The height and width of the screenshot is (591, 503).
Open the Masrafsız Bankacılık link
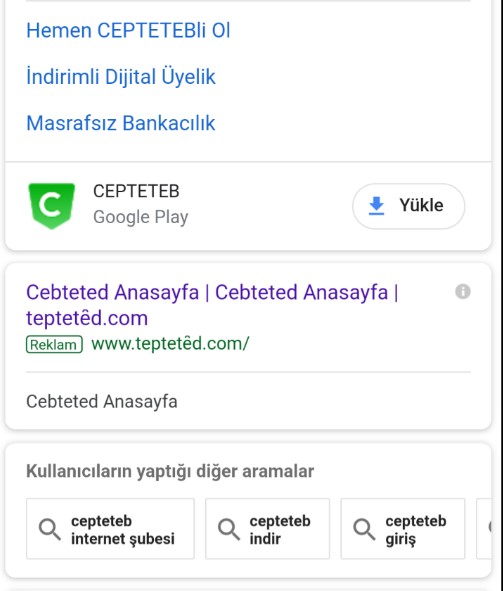[x=121, y=123]
